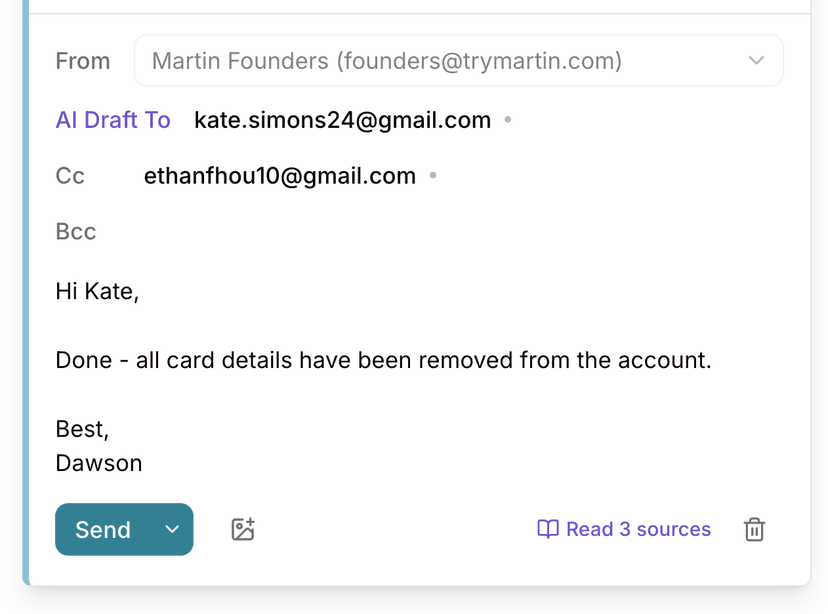Select recipient kate.simons24@gmail.com
The width and height of the screenshot is (828, 614).
pos(342,120)
